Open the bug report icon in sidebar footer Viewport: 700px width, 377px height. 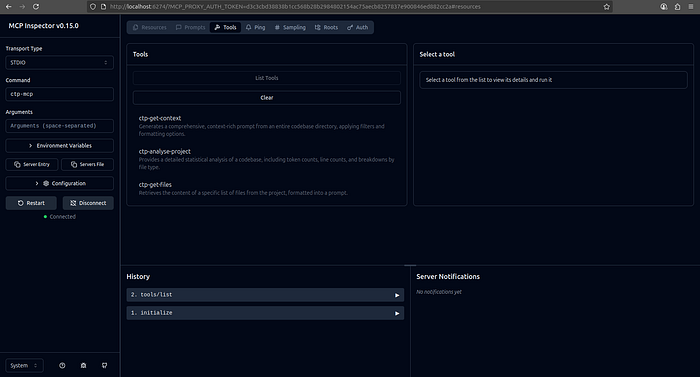[x=83, y=365]
